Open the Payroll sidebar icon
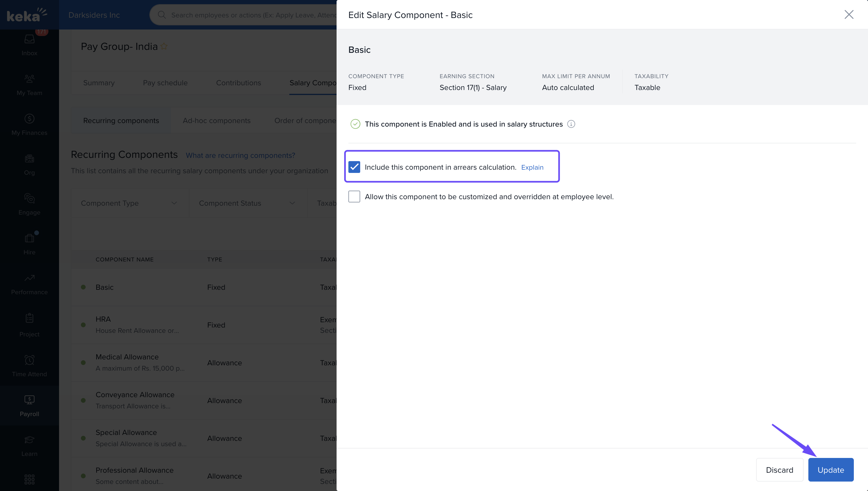This screenshot has height=491, width=868. tap(29, 400)
